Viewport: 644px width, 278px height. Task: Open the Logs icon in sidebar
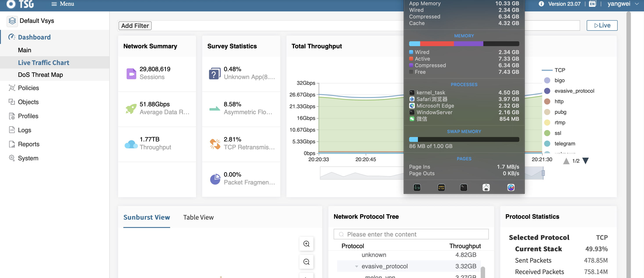pyautogui.click(x=12, y=130)
